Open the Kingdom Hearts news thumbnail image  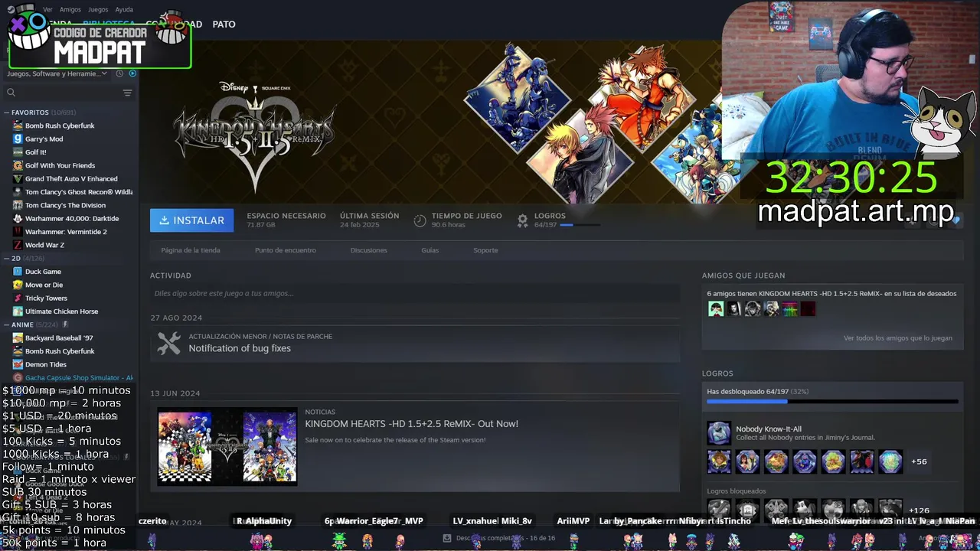(x=227, y=447)
